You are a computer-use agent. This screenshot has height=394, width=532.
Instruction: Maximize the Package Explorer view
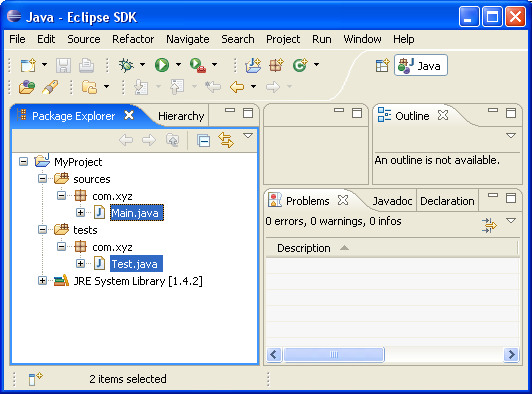coord(248,113)
